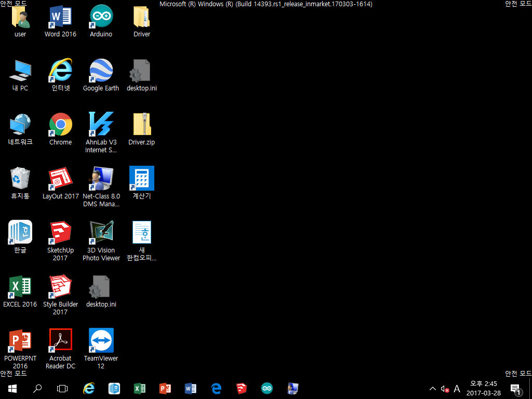Launch Excel from the taskbar
532x399 pixels.
(140, 389)
